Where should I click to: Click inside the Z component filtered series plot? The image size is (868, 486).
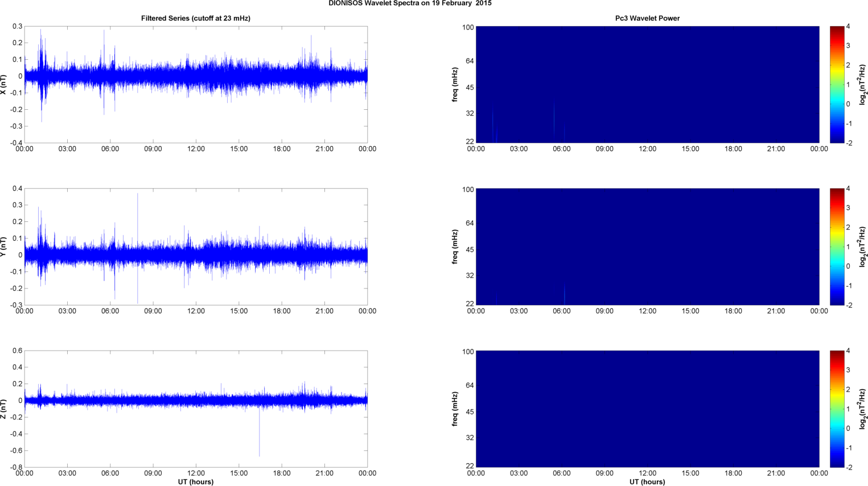(x=196, y=409)
